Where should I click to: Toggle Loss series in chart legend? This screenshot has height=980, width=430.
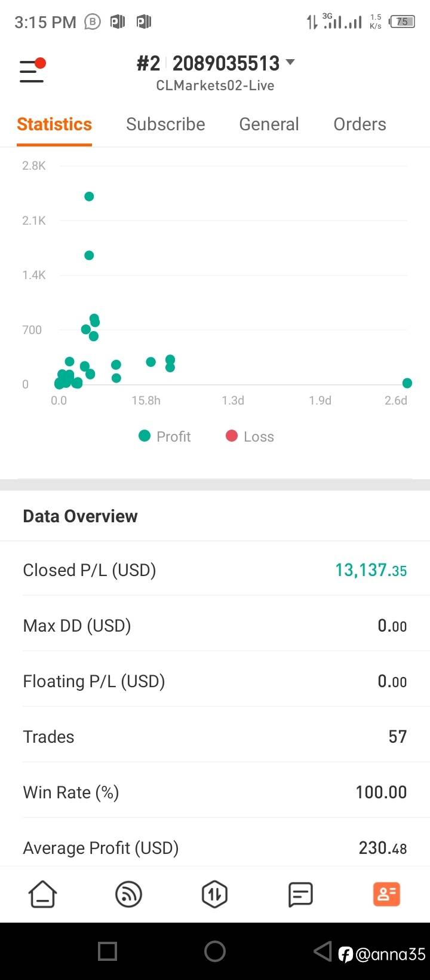(x=250, y=436)
